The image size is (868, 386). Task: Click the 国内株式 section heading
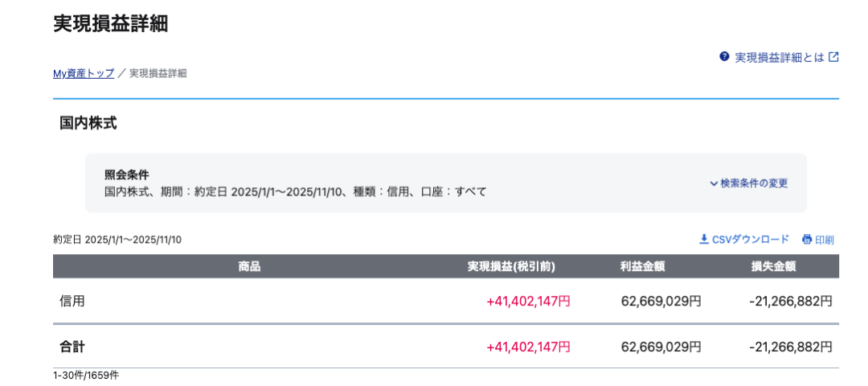[88, 123]
